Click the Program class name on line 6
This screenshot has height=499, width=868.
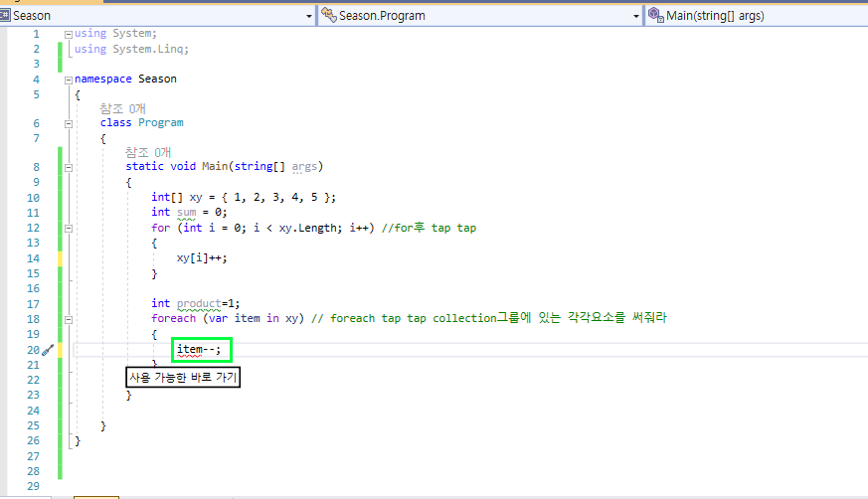coord(160,122)
